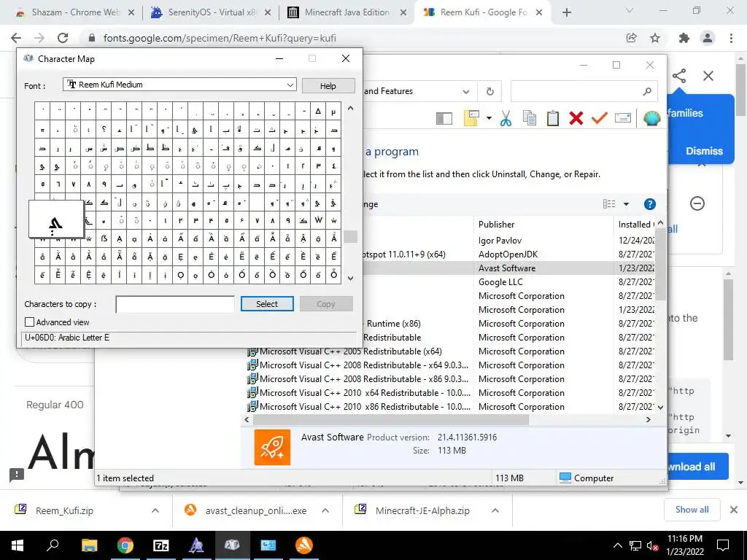Click the taskbar search magnifier

53,545
